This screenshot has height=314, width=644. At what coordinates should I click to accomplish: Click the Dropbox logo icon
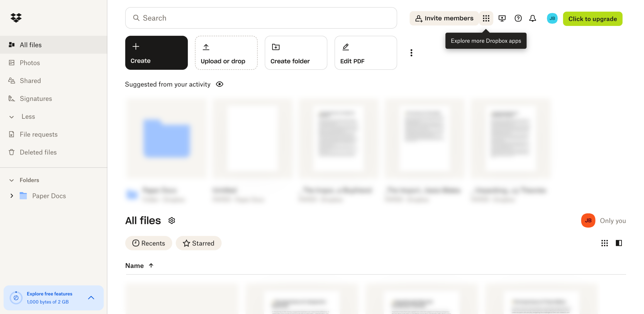tap(16, 18)
